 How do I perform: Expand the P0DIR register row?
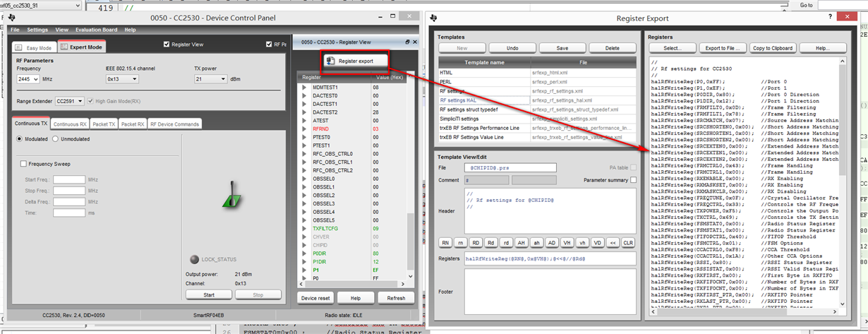coord(304,254)
